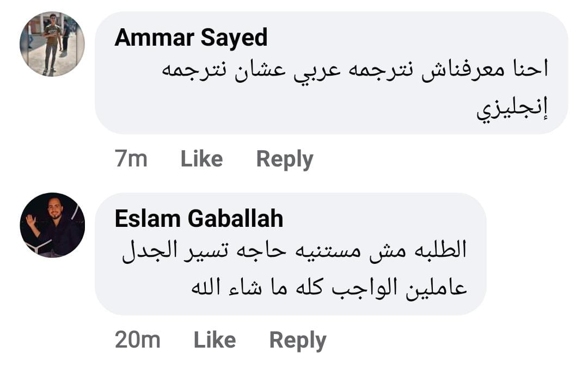Click the 20m comment timestamp
The image size is (588, 371).
tap(137, 340)
